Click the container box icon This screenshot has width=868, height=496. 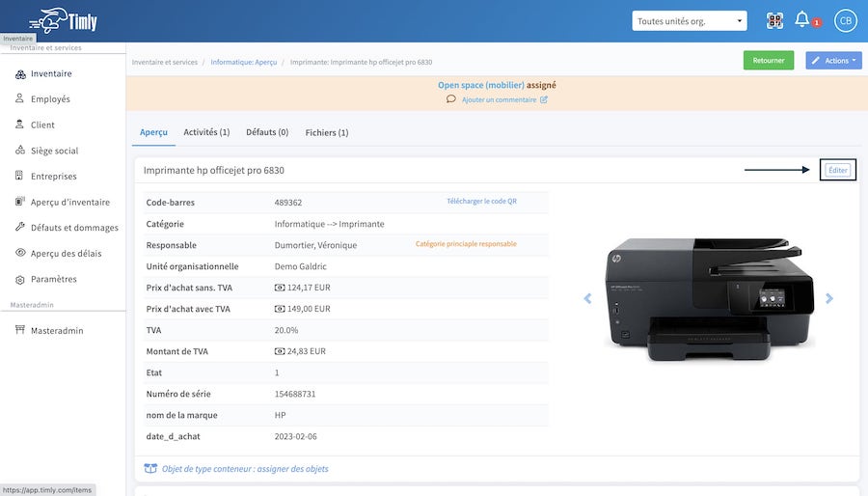coord(150,469)
